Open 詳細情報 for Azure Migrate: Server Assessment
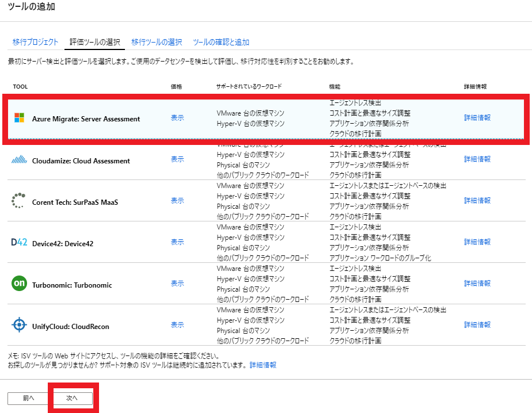This screenshot has width=532, height=413. coord(477,118)
